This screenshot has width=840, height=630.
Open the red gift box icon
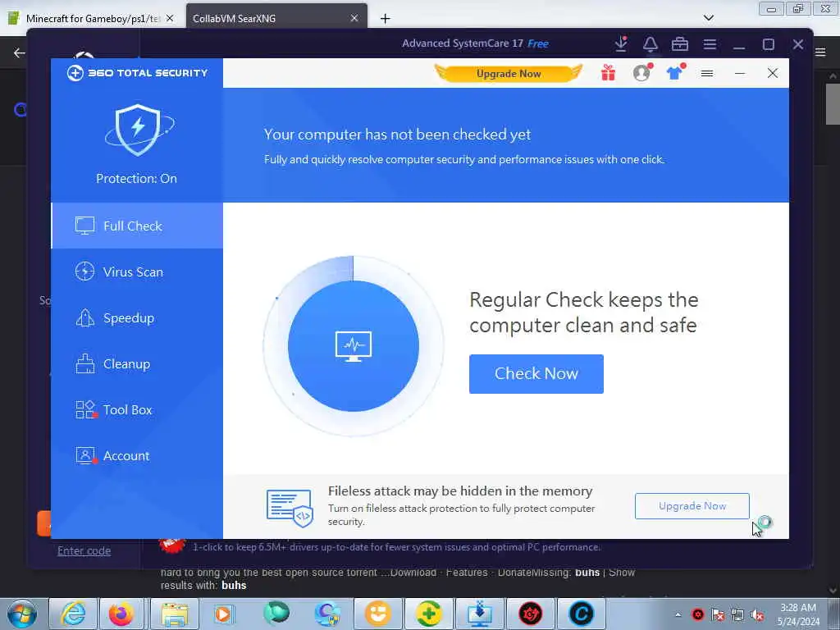pyautogui.click(x=608, y=73)
